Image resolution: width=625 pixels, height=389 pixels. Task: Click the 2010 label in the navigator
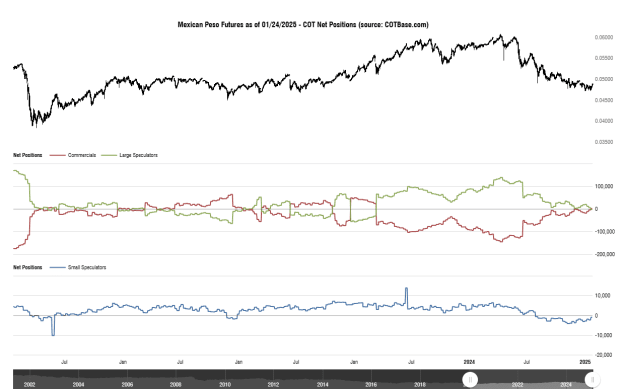pos(225,385)
